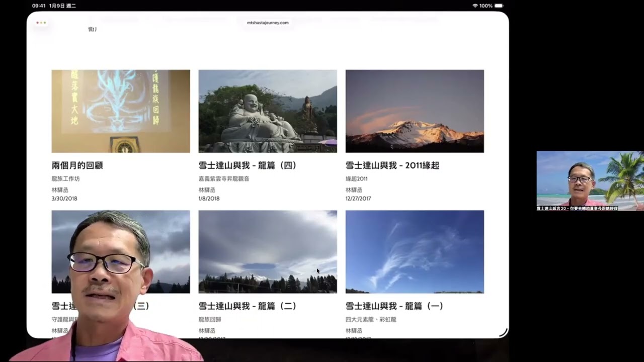Click the 1月9日 週二 date in status bar
Screen dimensions: 644x362
[62, 6]
